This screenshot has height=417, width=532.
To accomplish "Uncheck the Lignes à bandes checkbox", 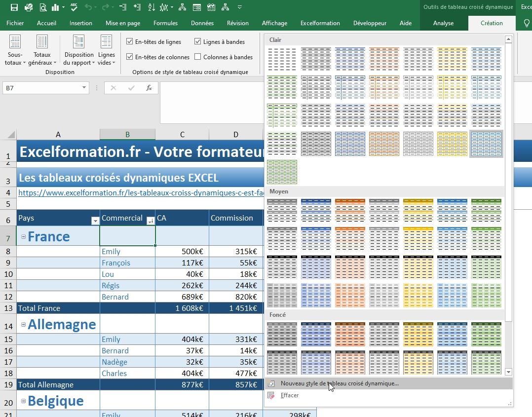I will [197, 41].
